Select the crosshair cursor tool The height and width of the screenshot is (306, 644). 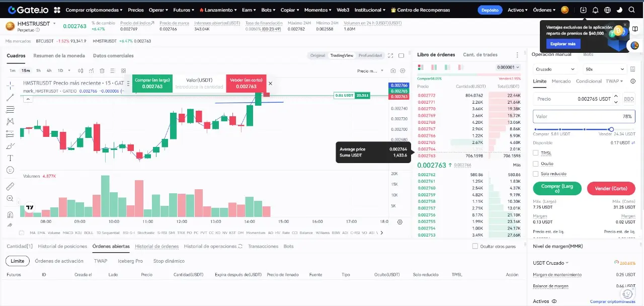click(10, 85)
